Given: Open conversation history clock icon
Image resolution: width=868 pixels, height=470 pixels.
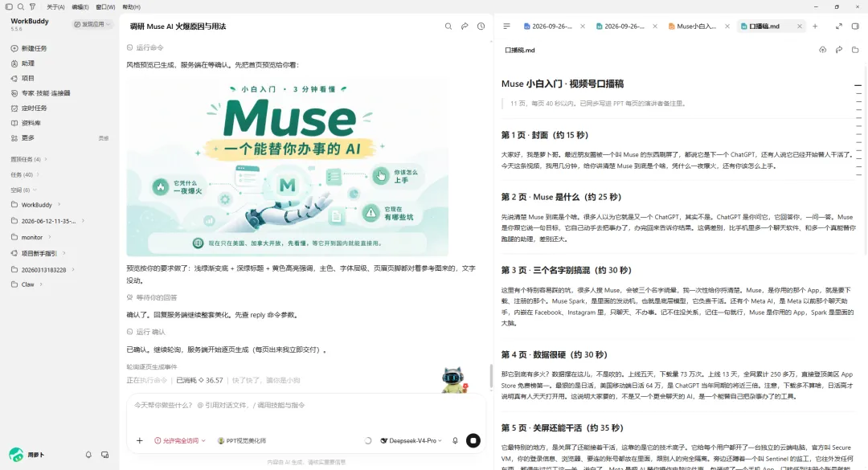Looking at the screenshot, I should pyautogui.click(x=481, y=26).
